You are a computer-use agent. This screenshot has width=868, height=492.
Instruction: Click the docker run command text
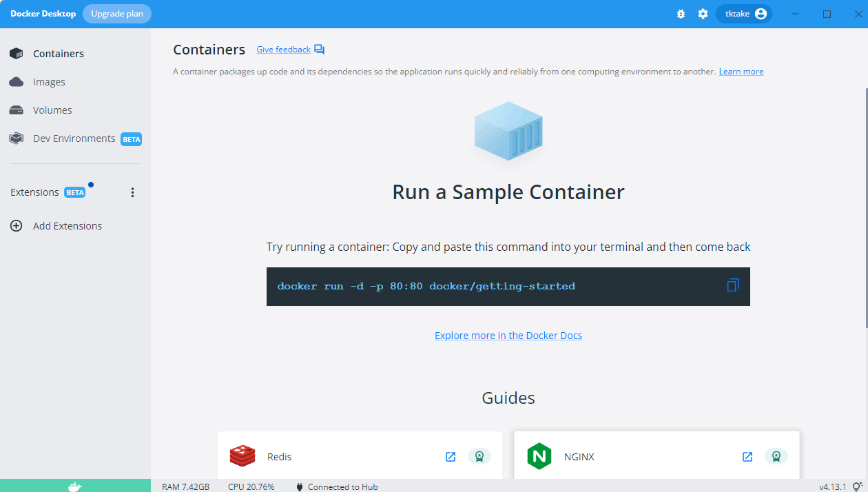pos(426,286)
